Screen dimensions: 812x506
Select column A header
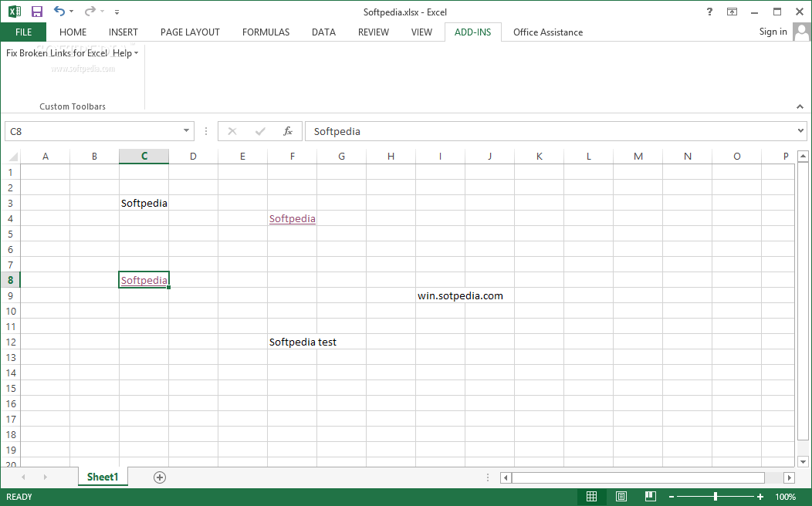click(x=45, y=157)
